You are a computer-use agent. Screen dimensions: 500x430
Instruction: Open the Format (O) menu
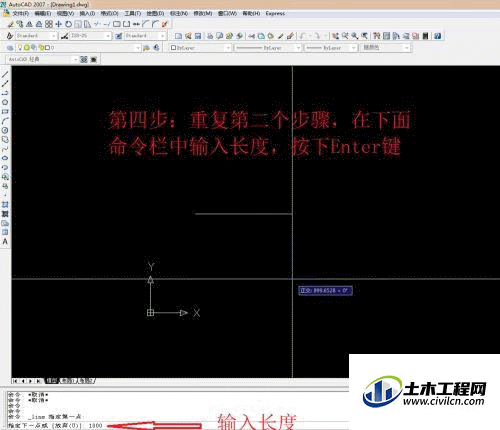click(110, 14)
